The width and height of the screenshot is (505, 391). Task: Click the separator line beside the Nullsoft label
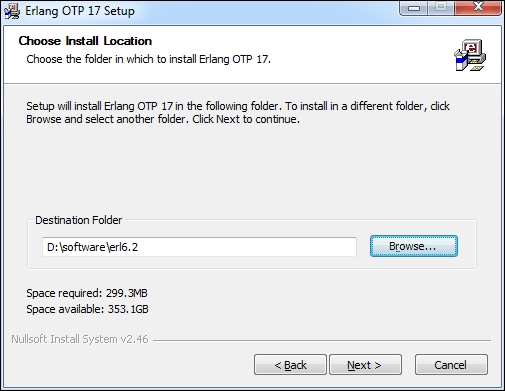click(322, 340)
